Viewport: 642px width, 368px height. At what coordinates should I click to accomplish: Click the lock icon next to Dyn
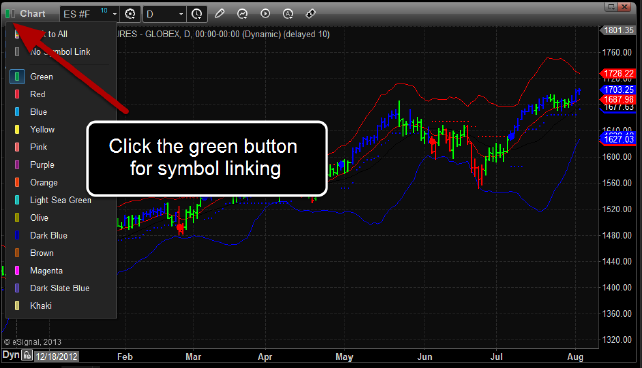(27, 355)
